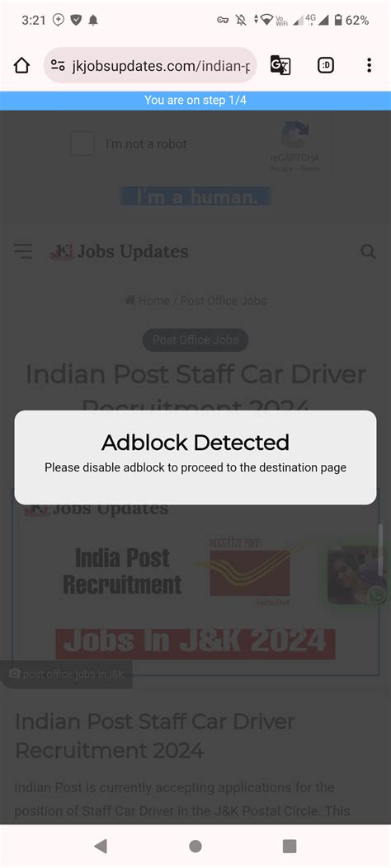The image size is (391, 868).
Task: Check the I'm not a robot box
Action: pos(82,144)
